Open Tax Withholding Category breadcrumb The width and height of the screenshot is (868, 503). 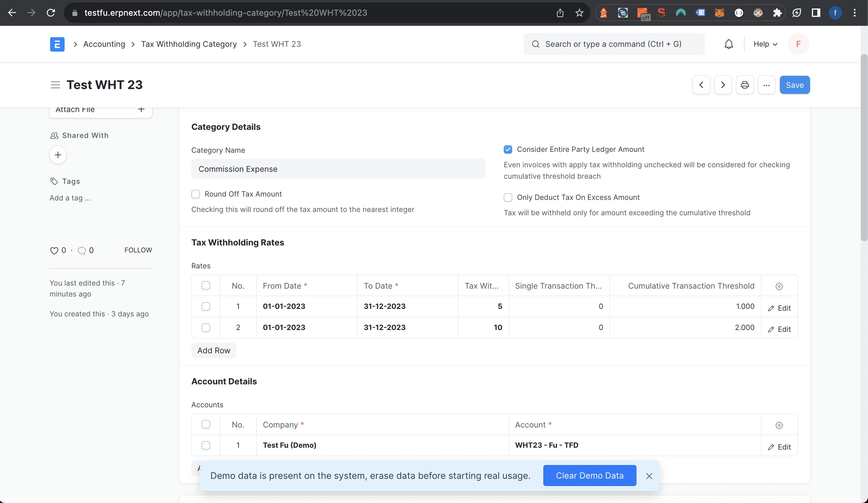pos(189,44)
